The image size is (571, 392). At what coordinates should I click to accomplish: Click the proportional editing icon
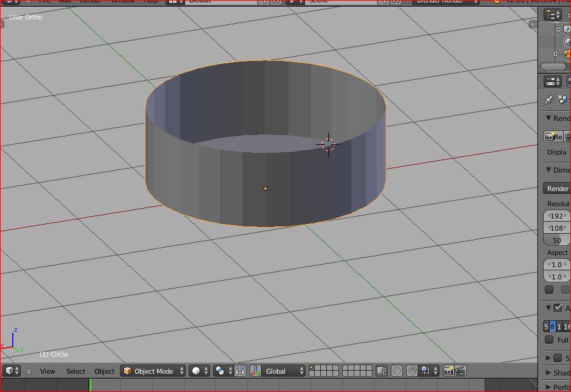397,371
